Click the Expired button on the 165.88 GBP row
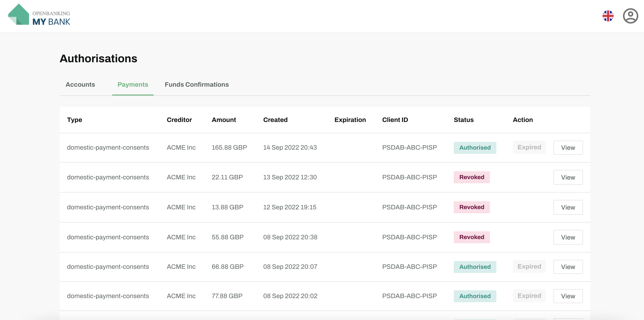Screen dimensions: 644x320 click(x=529, y=147)
